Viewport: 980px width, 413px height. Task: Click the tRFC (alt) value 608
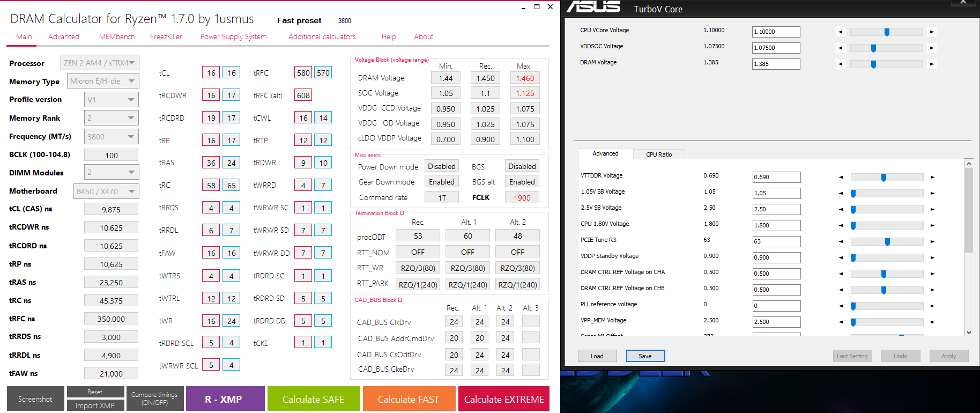click(x=303, y=95)
